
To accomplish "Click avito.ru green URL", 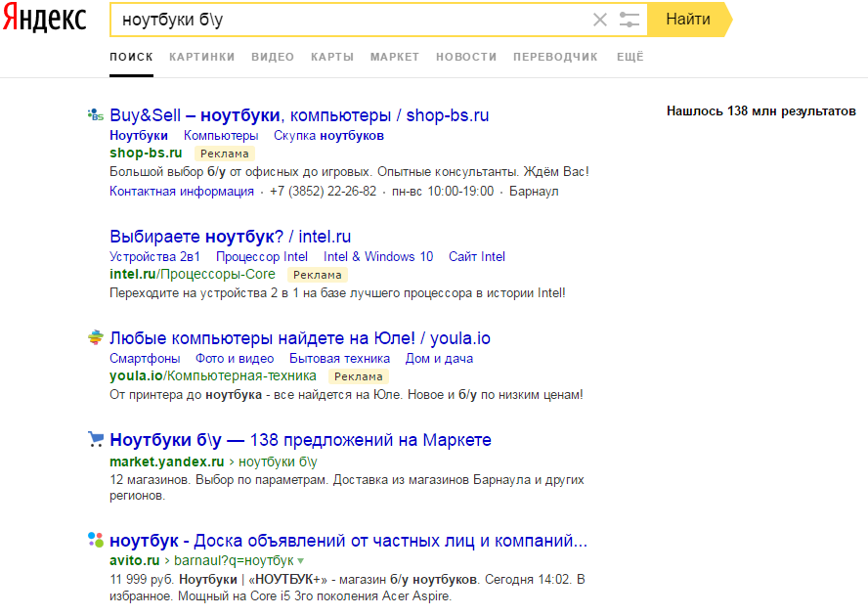I will 135,560.
